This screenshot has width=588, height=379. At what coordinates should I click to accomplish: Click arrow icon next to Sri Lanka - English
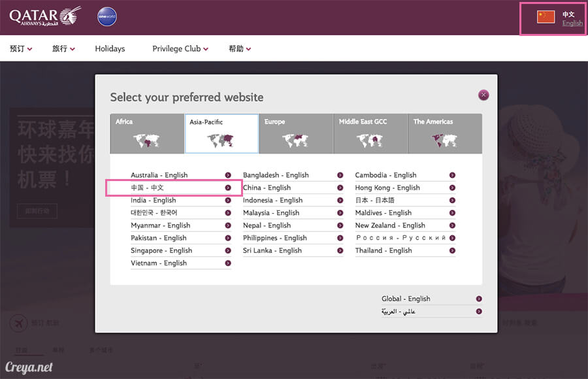[x=340, y=251]
